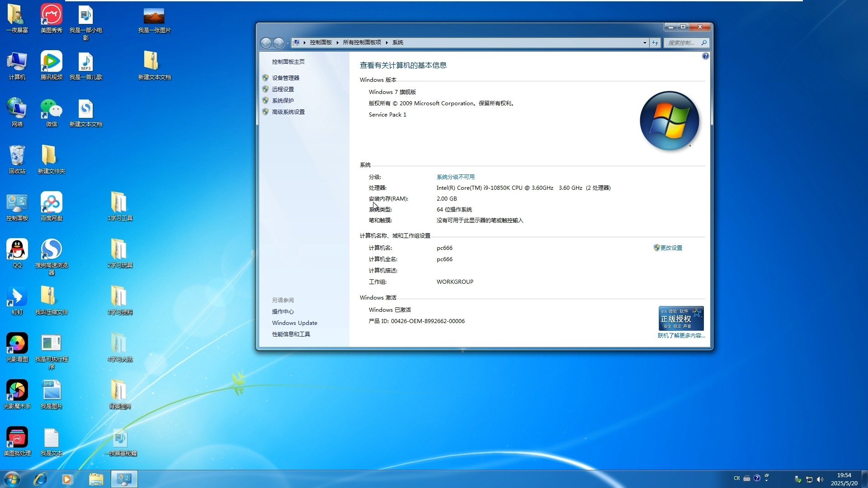The height and width of the screenshot is (488, 868).
Task: Expand arrow after 所有控制面板项 breadcrumb
Action: pos(387,42)
